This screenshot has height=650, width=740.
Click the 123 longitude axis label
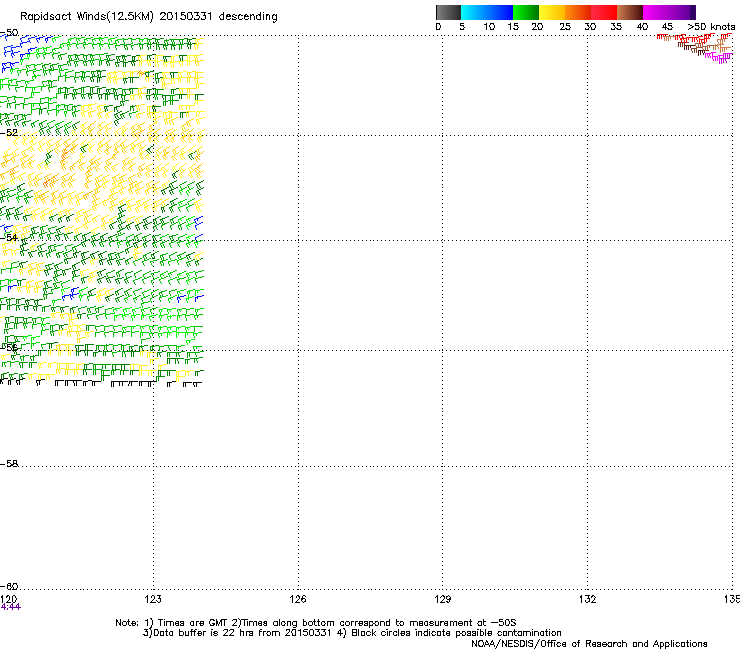coord(153,599)
